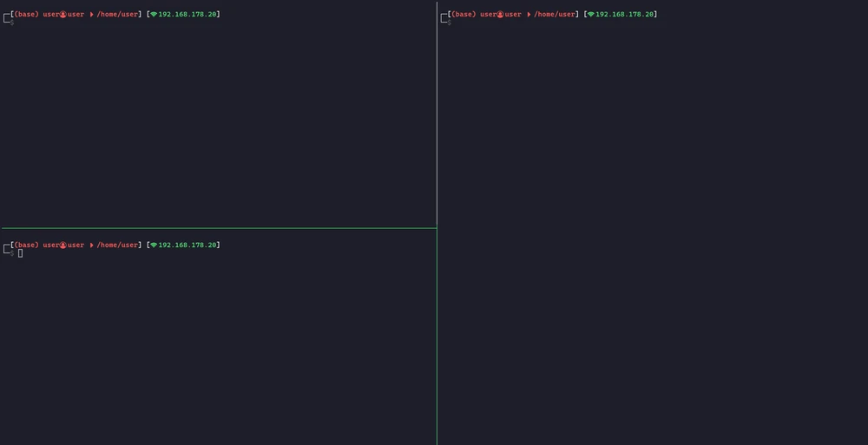The image size is (868, 445).
Task: Click the (base) conda label in top-left pane
Action: tap(27, 15)
